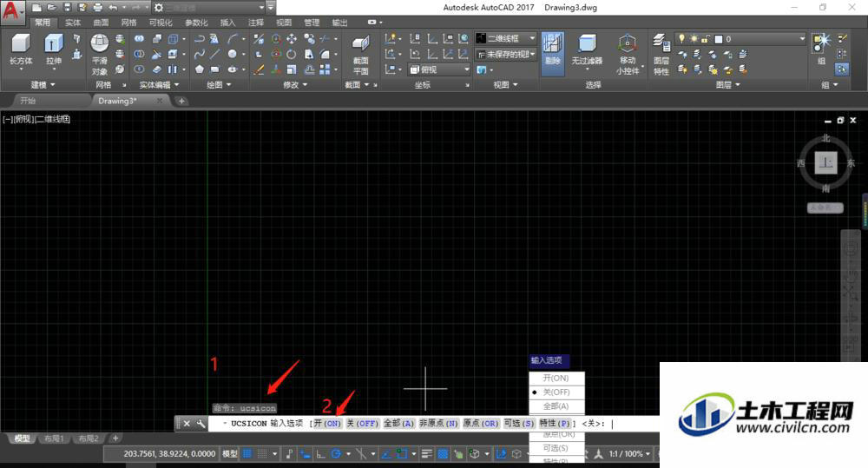Select the polyline tool in 绘图 panel
This screenshot has height=468, width=868.
coord(200,39)
